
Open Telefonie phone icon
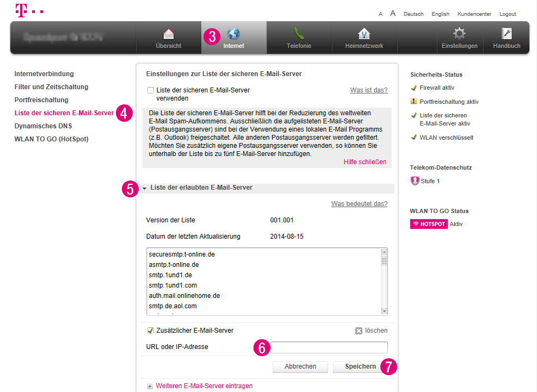tap(299, 34)
